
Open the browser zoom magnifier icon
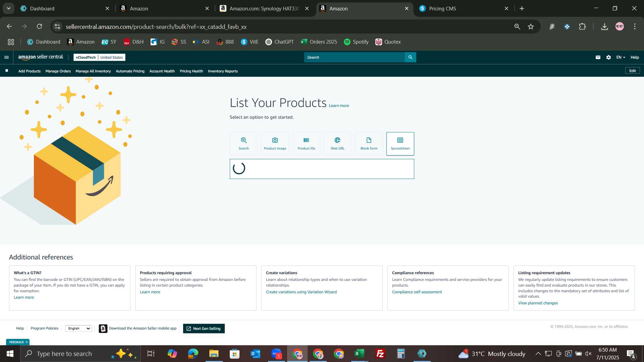point(517,26)
